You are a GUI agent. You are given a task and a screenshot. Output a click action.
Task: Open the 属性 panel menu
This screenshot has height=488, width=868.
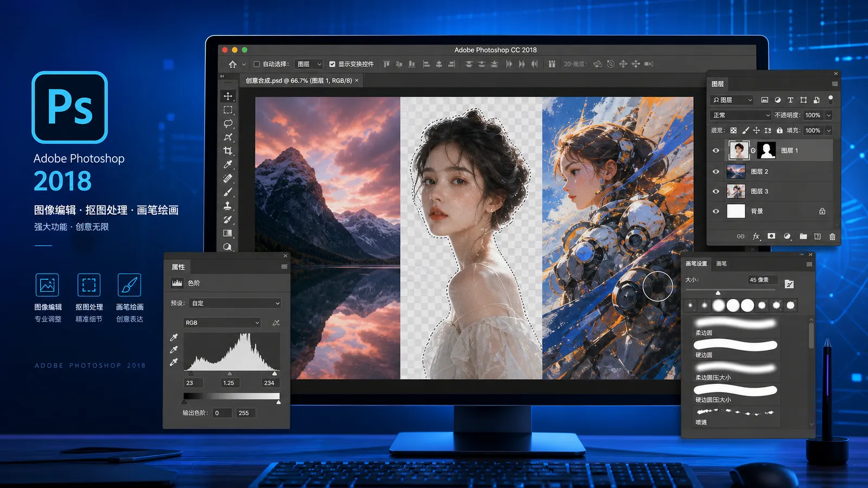tap(284, 267)
